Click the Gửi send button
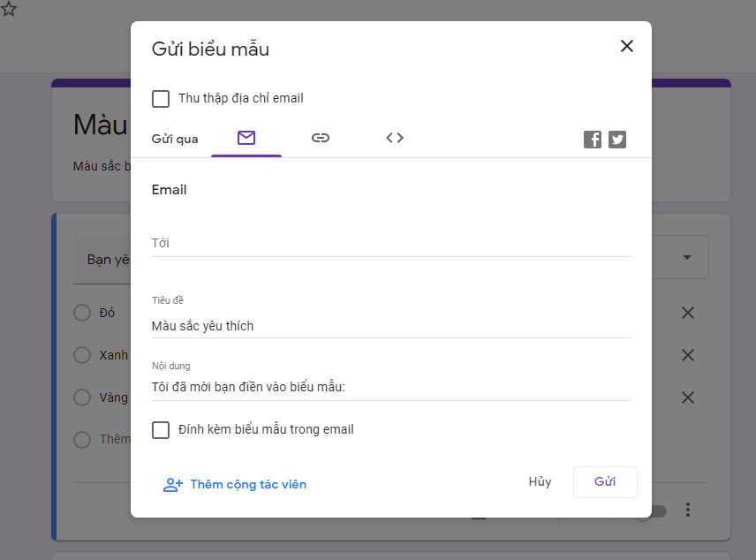Viewport: 756px width, 560px height. (605, 482)
